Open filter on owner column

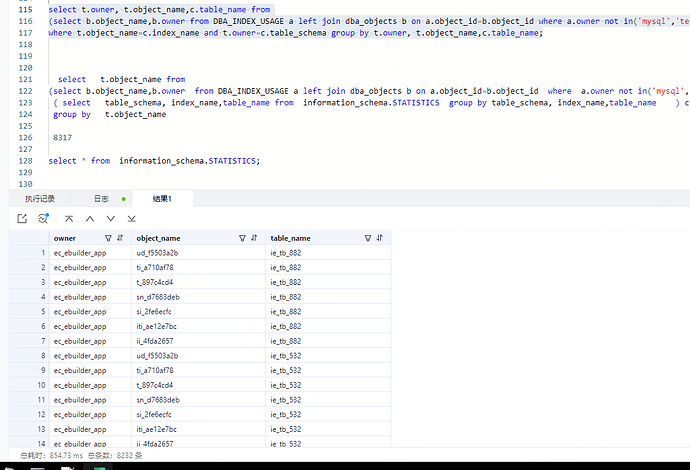point(108,238)
